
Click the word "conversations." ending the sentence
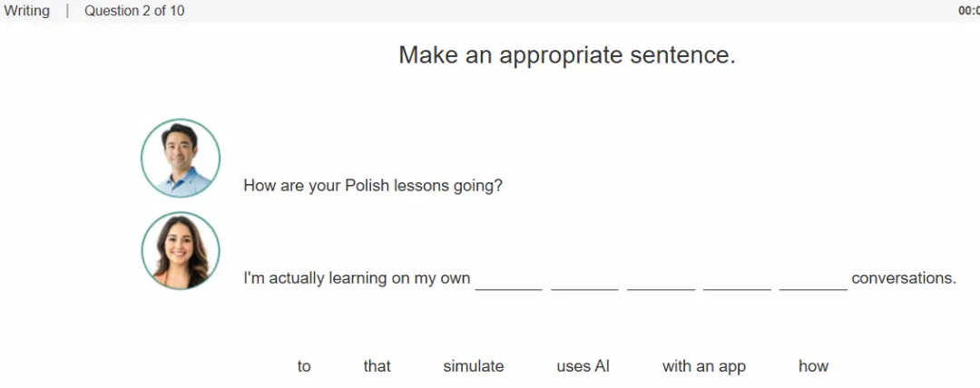(x=904, y=278)
